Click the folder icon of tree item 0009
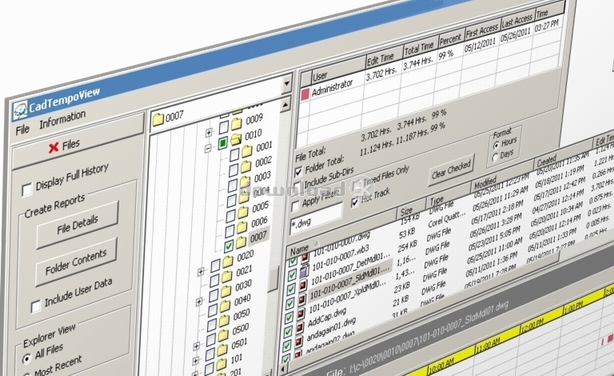Screen dimensions: 614x376 [x=236, y=124]
